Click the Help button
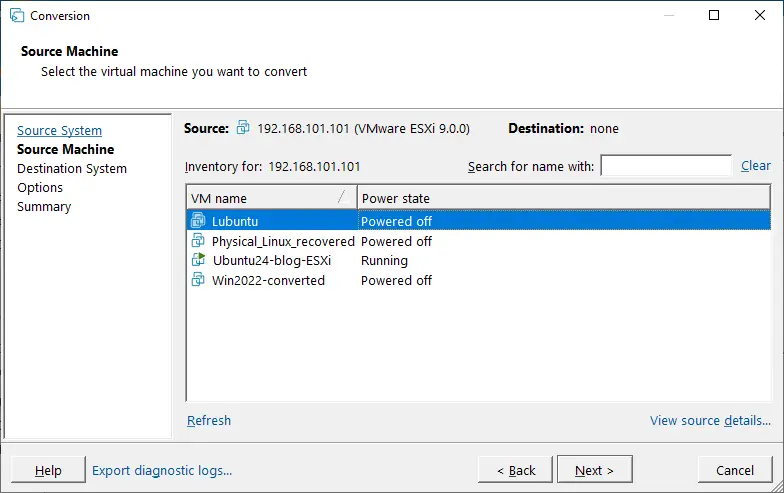Viewport: 784px width, 493px height. pyautogui.click(x=48, y=470)
